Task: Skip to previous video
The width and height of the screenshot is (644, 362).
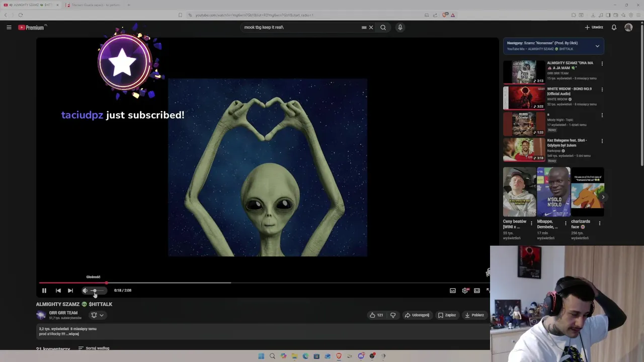Action: coord(58,290)
